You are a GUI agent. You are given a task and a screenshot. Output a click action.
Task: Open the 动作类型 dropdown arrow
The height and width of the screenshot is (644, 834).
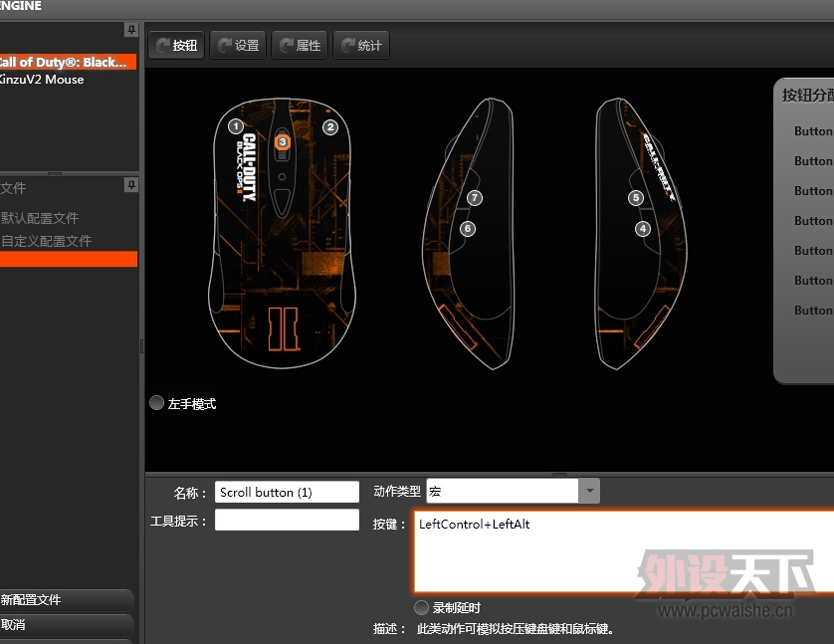point(589,491)
